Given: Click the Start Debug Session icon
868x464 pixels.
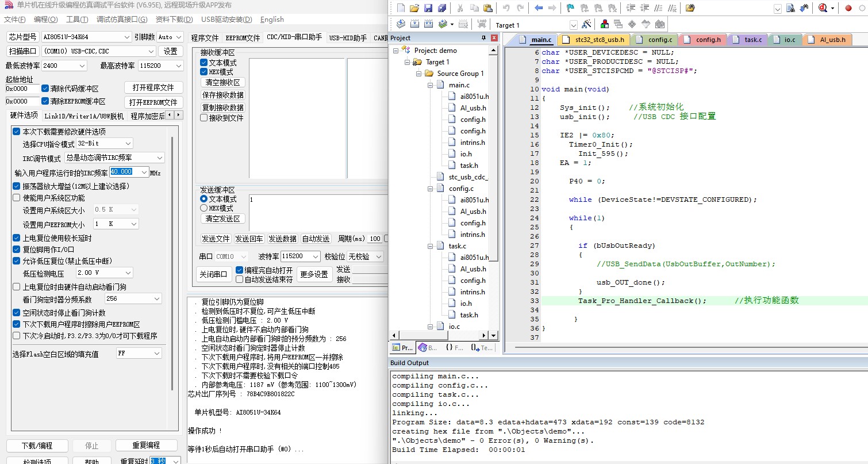Looking at the screenshot, I should [823, 8].
